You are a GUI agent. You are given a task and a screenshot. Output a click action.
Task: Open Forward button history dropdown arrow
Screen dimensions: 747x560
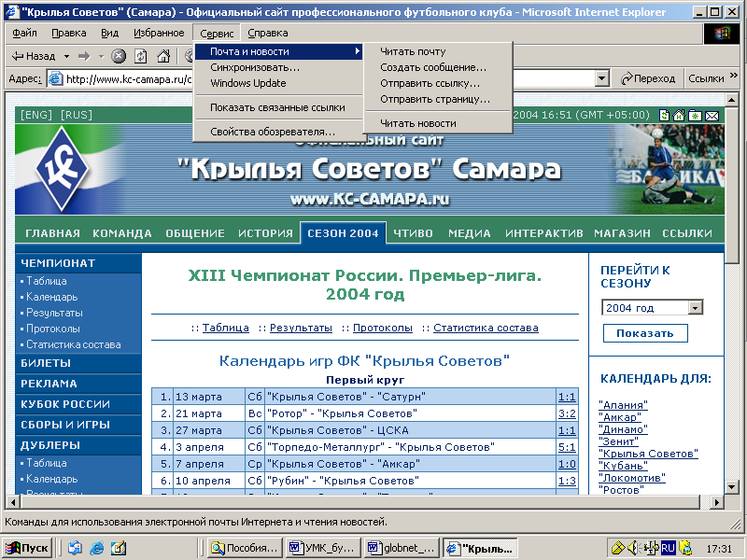coord(101,56)
